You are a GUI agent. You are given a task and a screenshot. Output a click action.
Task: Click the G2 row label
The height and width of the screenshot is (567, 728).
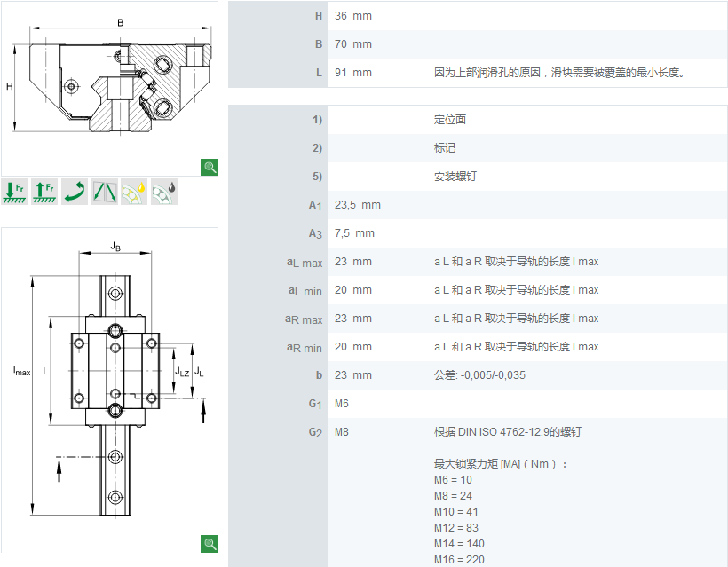coord(315,432)
